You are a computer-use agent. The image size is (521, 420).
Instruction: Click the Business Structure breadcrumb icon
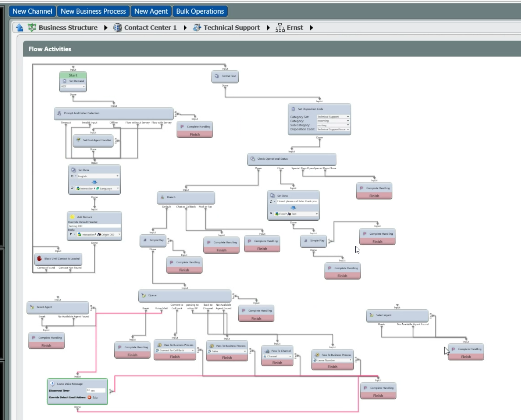[32, 28]
